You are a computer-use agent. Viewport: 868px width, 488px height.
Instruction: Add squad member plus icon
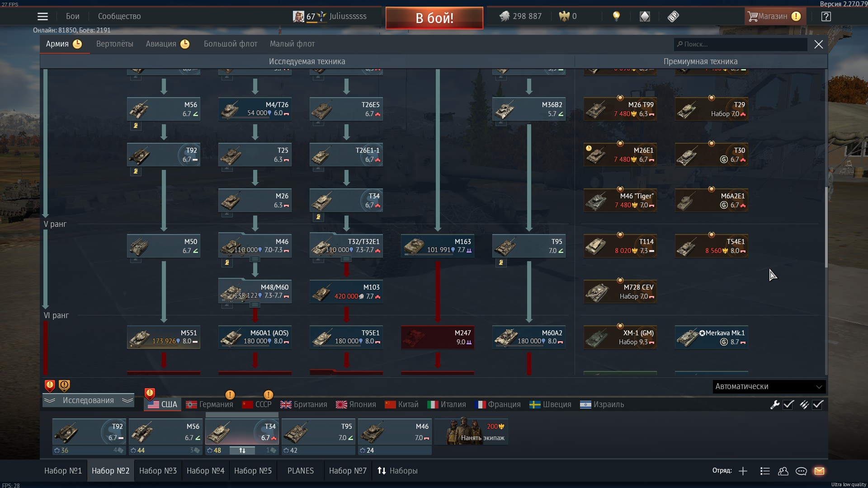[743, 471]
